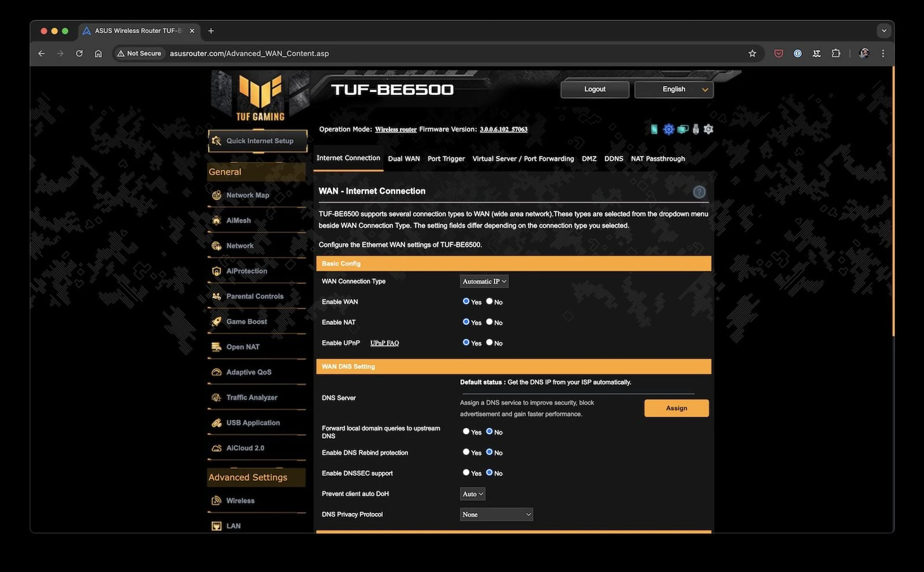This screenshot has height=572, width=924.
Task: Set Enable NAT to No
Action: (489, 322)
